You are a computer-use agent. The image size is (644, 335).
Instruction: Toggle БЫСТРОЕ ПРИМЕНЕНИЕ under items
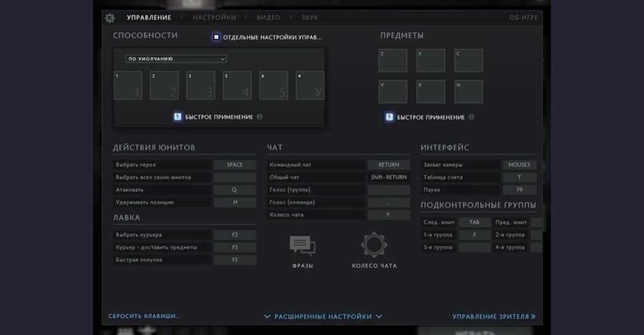[x=390, y=117]
